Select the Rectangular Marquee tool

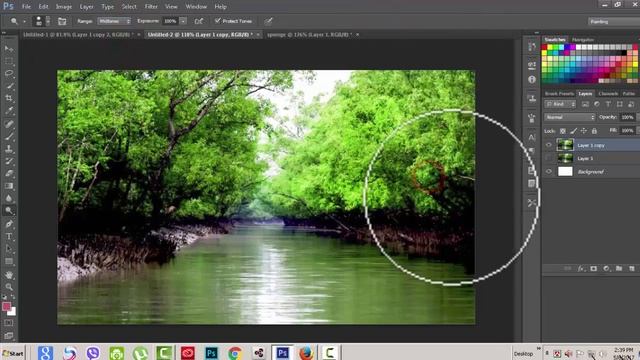tap(9, 61)
